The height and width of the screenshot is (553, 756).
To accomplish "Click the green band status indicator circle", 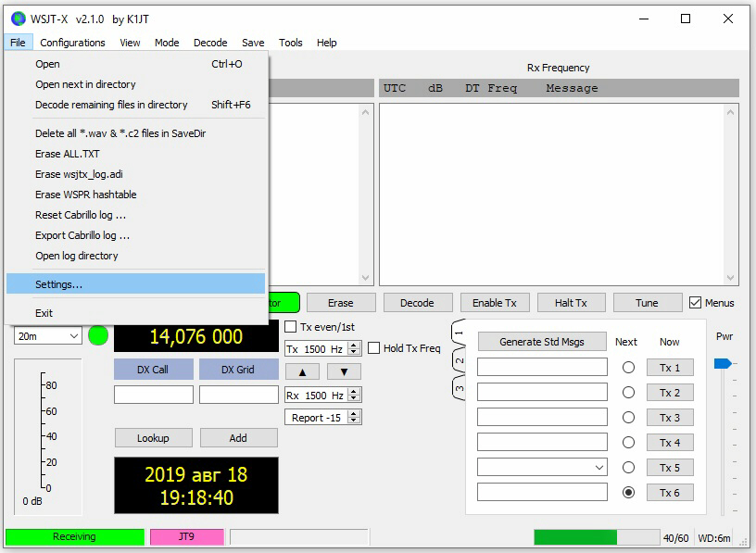I will [x=98, y=335].
